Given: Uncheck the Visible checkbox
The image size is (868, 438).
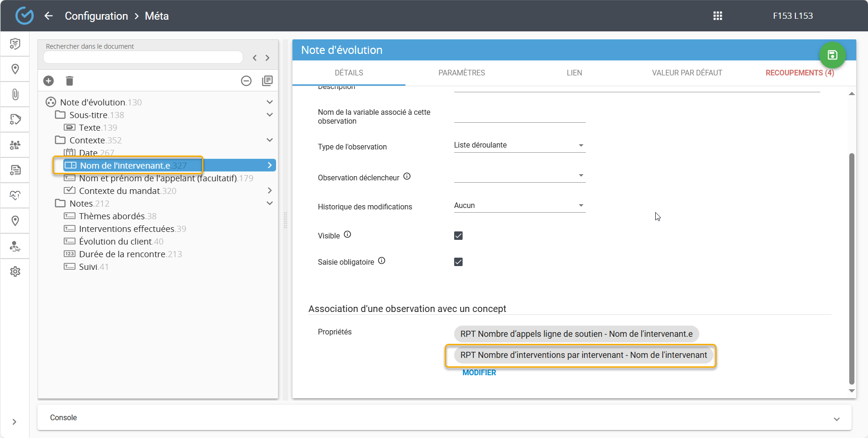Looking at the screenshot, I should point(458,236).
